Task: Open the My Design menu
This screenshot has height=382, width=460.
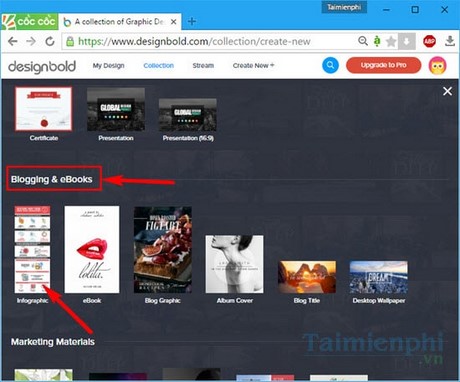Action: [x=108, y=65]
